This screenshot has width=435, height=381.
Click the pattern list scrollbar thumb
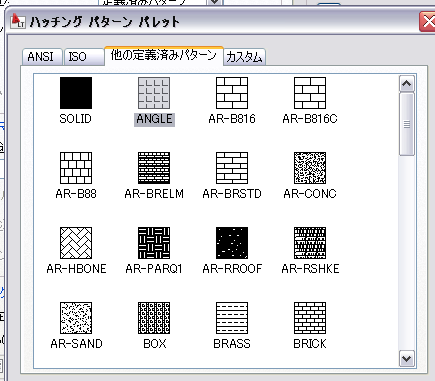point(407,124)
